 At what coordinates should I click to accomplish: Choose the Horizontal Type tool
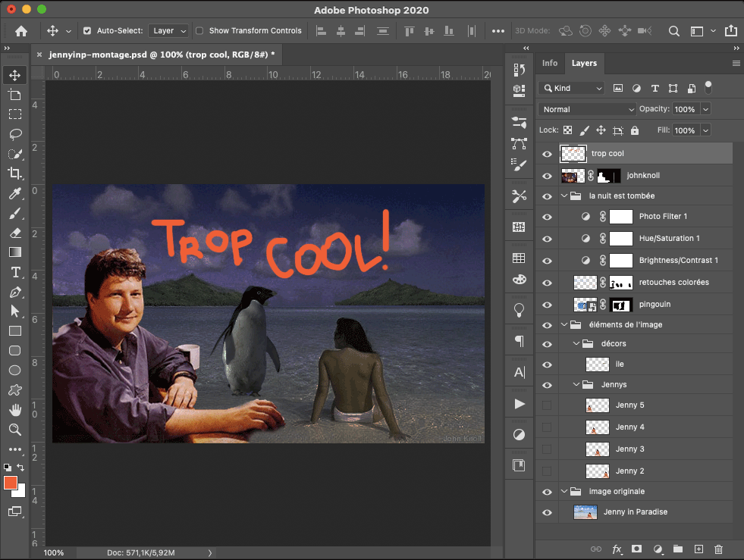click(15, 272)
